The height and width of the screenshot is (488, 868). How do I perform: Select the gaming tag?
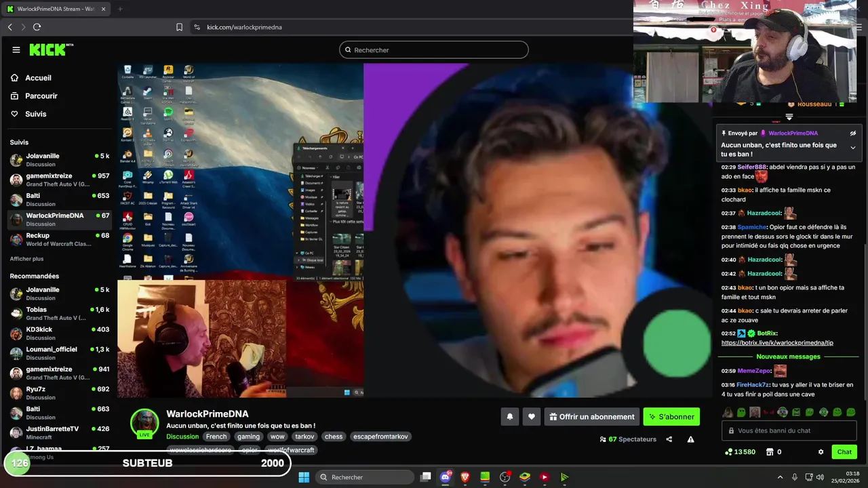pyautogui.click(x=248, y=436)
